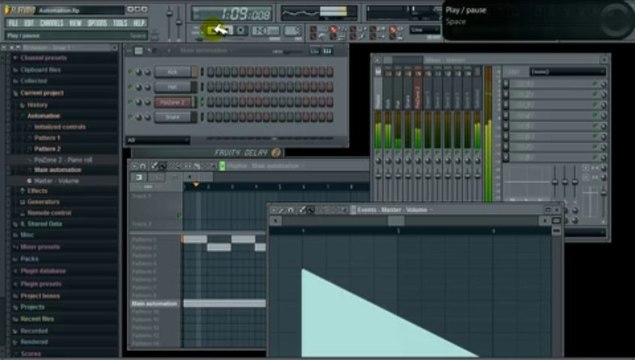Open the HELP menu
Image resolution: width=635 pixels, height=360 pixels.
(139, 23)
